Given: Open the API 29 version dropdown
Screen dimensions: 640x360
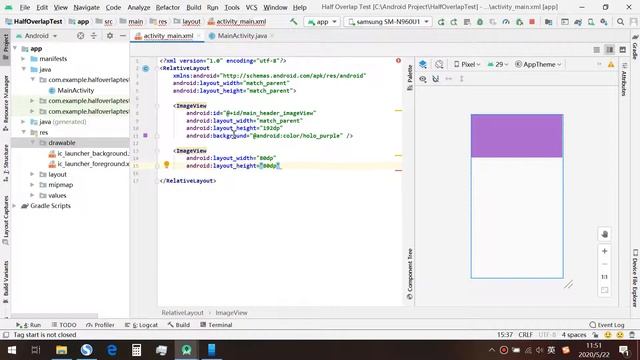Looking at the screenshot, I should pos(498,64).
